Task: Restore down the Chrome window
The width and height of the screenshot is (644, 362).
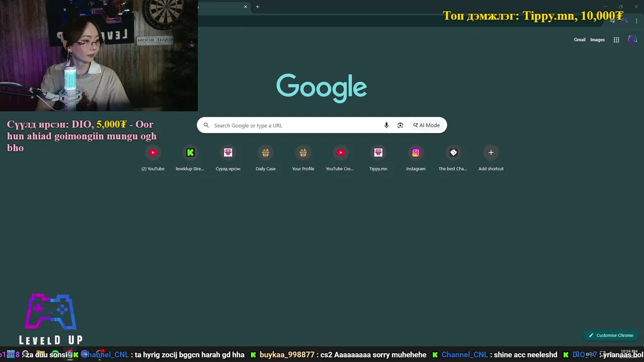Action: pyautogui.click(x=620, y=7)
